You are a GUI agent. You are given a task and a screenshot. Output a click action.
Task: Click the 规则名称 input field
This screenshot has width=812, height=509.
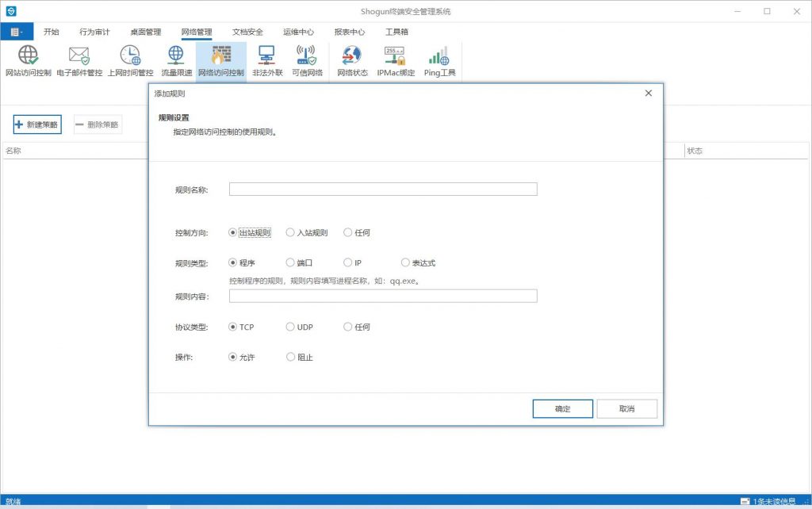(x=383, y=189)
